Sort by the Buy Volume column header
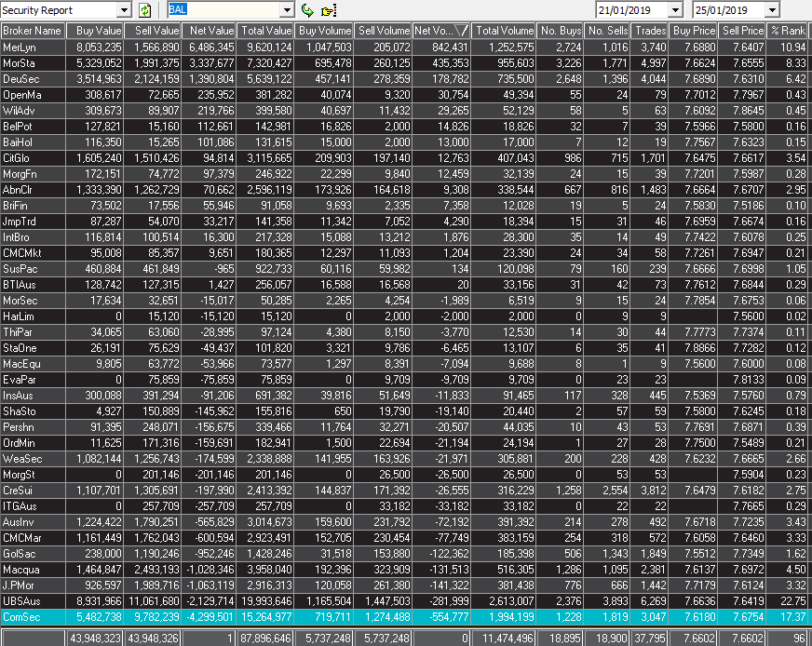The image size is (812, 646). (x=324, y=31)
